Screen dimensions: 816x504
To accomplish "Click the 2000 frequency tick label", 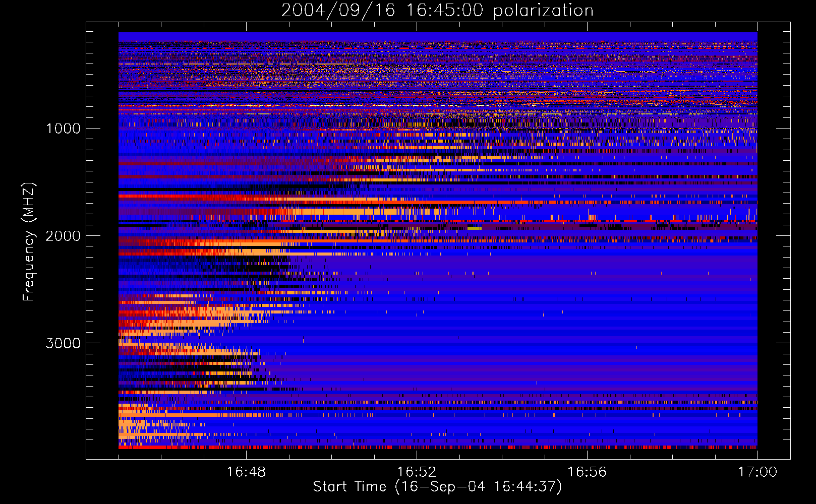I will (x=63, y=236).
